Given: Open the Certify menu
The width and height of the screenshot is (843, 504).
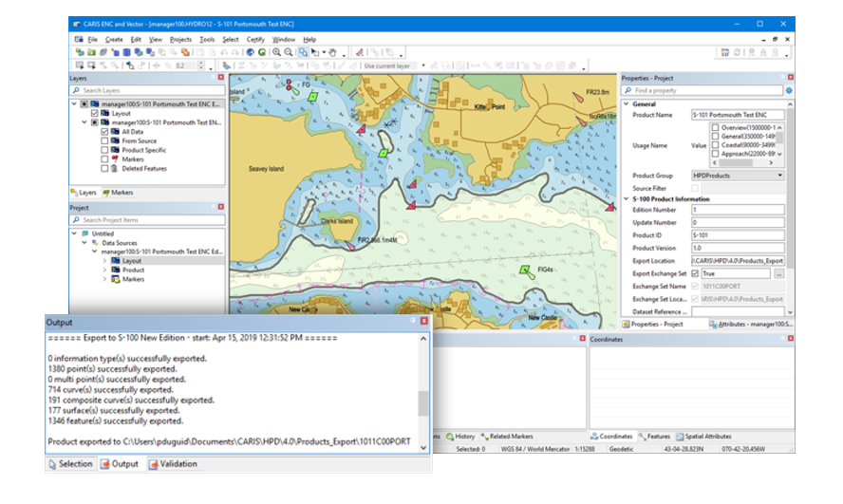Looking at the screenshot, I should 255,39.
